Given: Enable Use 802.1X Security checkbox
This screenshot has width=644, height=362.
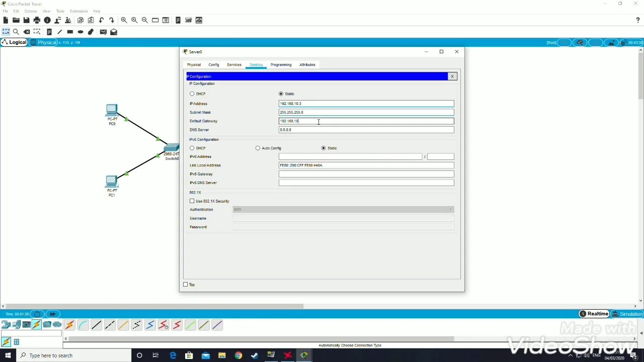Looking at the screenshot, I should click(x=192, y=201).
